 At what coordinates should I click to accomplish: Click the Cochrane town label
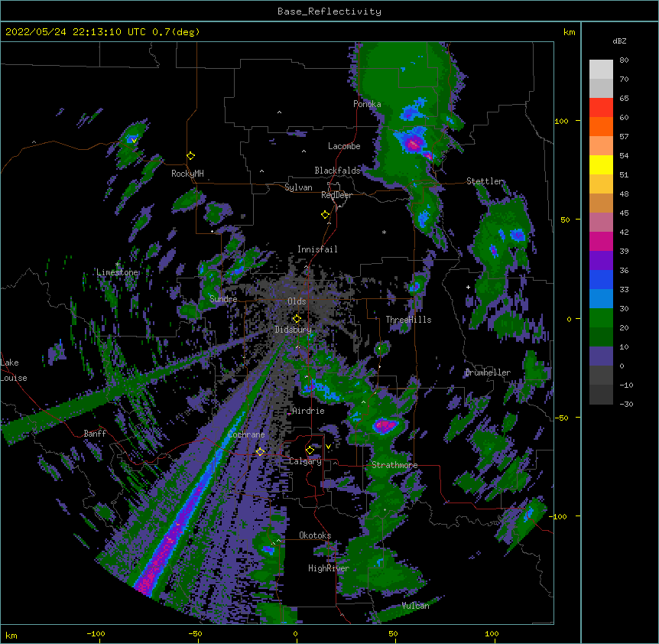246,434
